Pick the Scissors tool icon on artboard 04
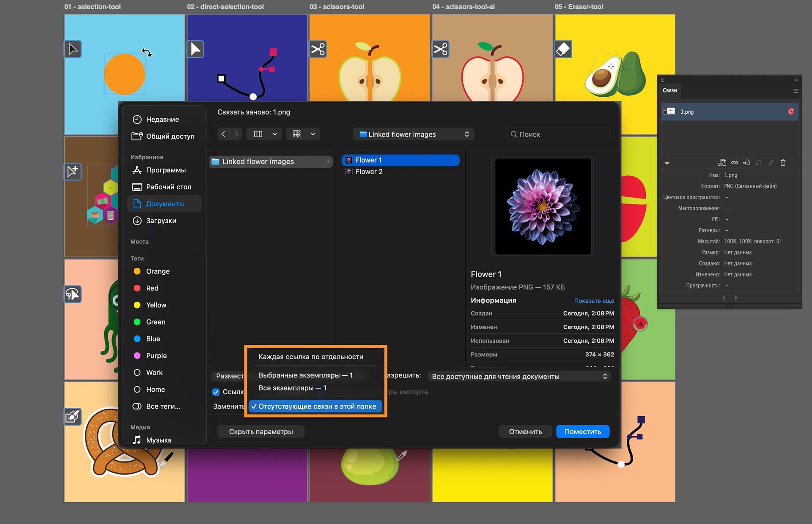This screenshot has height=524, width=812. 441,49
